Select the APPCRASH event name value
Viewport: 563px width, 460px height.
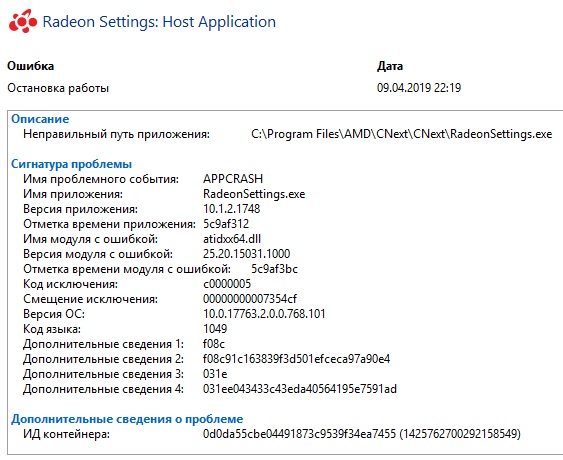click(x=233, y=179)
